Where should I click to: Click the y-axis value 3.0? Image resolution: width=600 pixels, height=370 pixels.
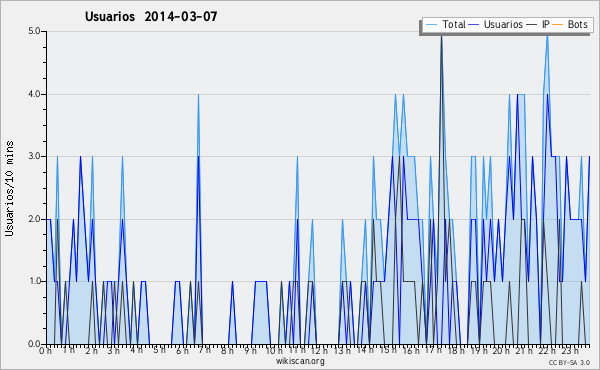pos(34,156)
